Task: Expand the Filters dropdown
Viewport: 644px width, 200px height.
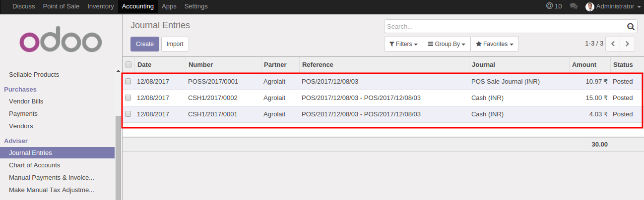Action: (x=403, y=44)
